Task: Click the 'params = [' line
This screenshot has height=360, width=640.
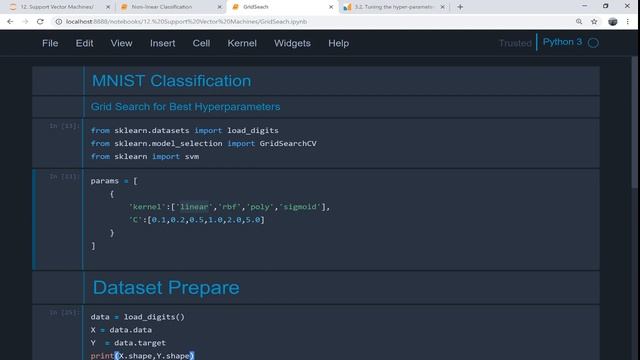Action: [114, 181]
